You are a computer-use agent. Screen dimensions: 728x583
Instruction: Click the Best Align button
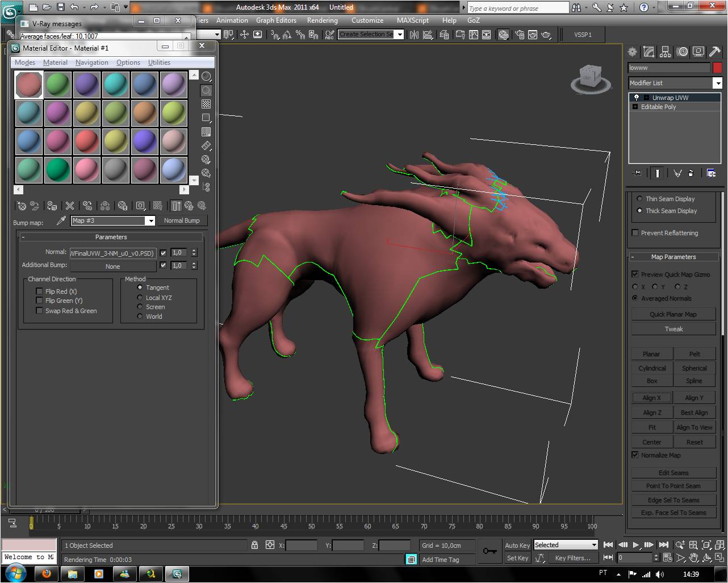coord(694,413)
